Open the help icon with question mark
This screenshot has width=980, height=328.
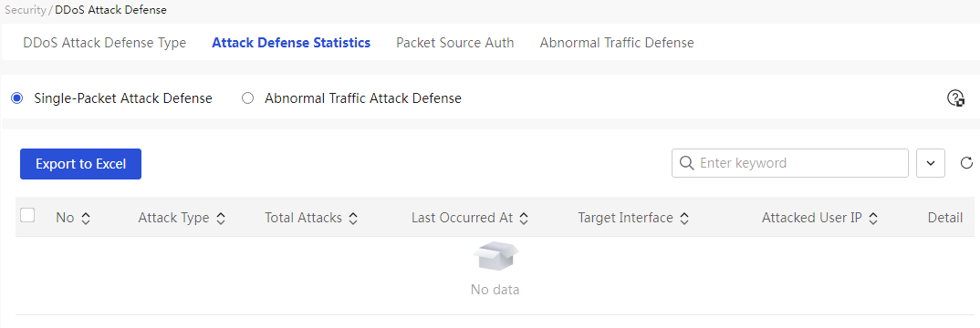click(955, 98)
